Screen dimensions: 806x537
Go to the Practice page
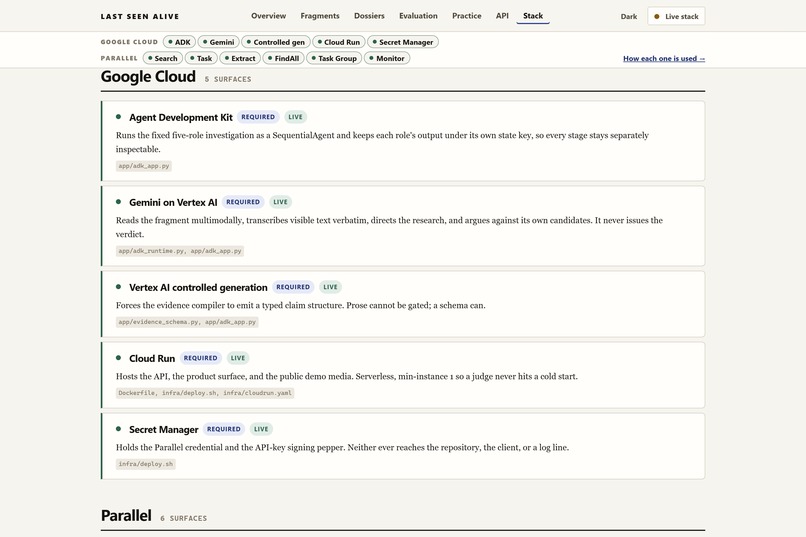point(467,16)
